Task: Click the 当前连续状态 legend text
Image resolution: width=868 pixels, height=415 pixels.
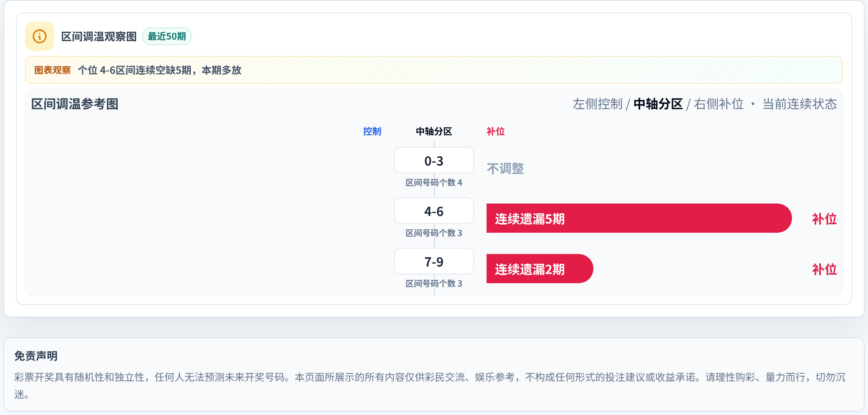Action: click(800, 104)
